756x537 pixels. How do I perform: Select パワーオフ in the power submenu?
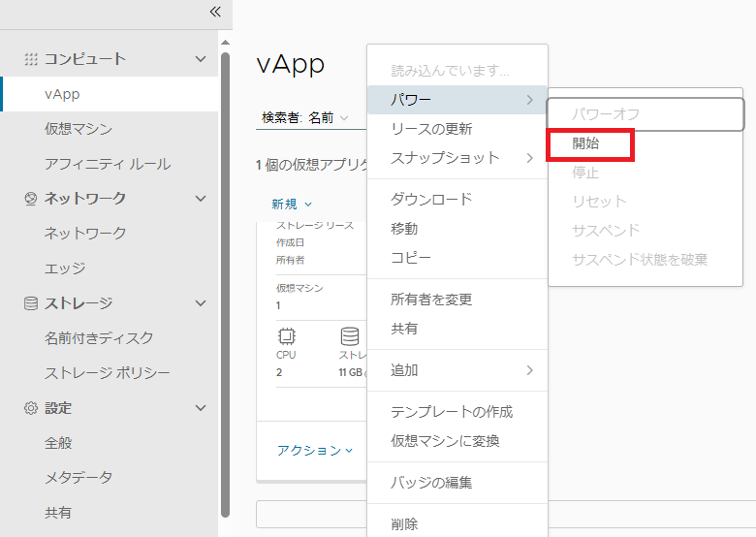pos(646,114)
